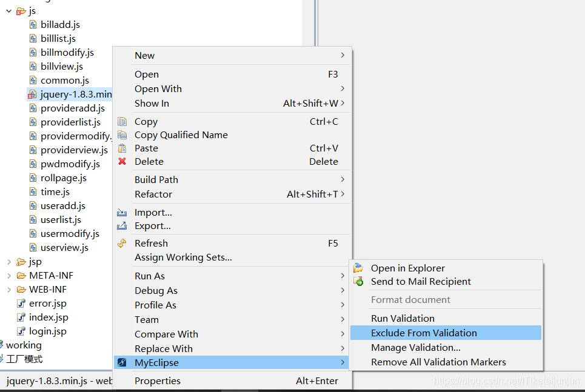Select Show In menu entry
The image size is (585, 392).
pos(232,104)
